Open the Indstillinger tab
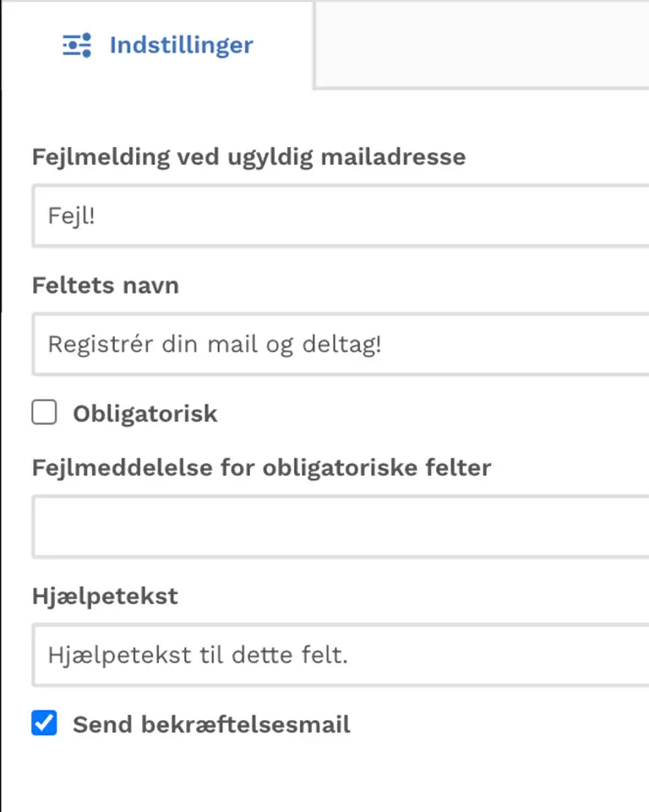Screen dimensions: 649x812 [157, 45]
